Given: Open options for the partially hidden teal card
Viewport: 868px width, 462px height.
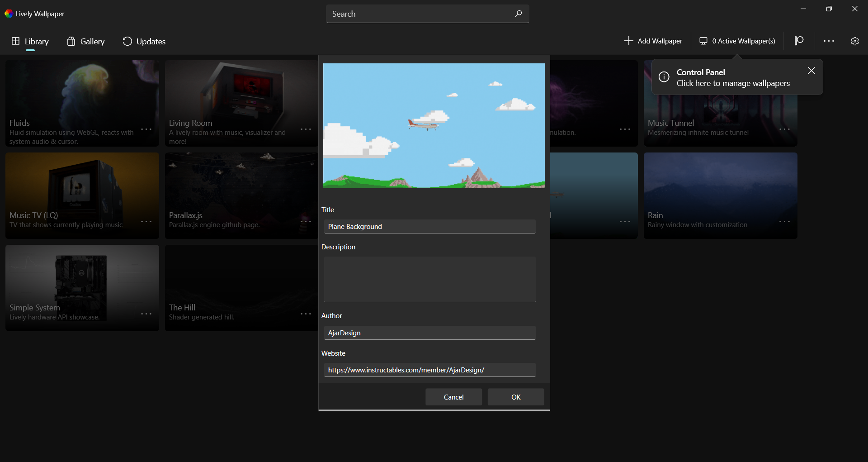Looking at the screenshot, I should [x=625, y=222].
